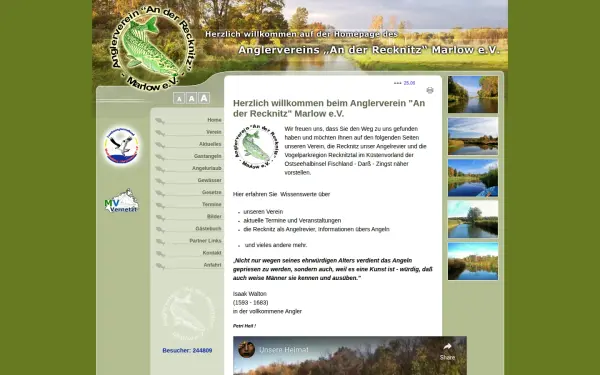Viewport: 600px width, 375px height.
Task: Click the page heading 'Herzlich willkommen beim Anglerverein'
Action: 329,108
